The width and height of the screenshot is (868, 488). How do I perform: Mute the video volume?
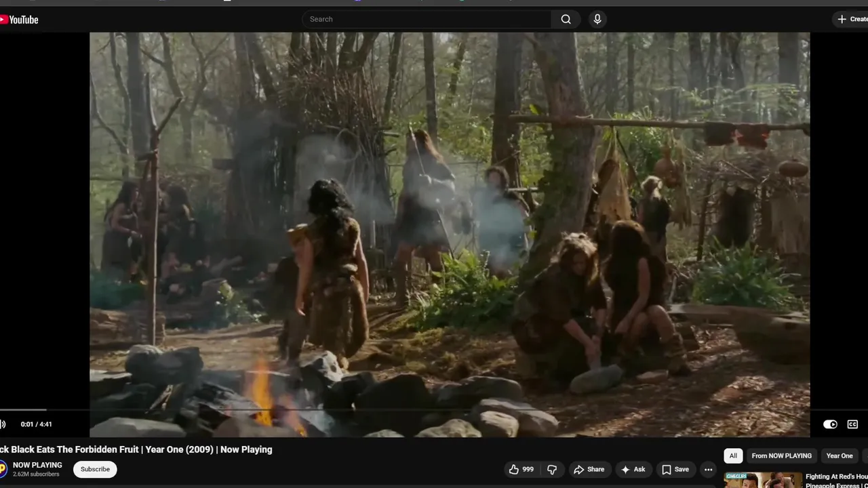[x=2, y=424]
